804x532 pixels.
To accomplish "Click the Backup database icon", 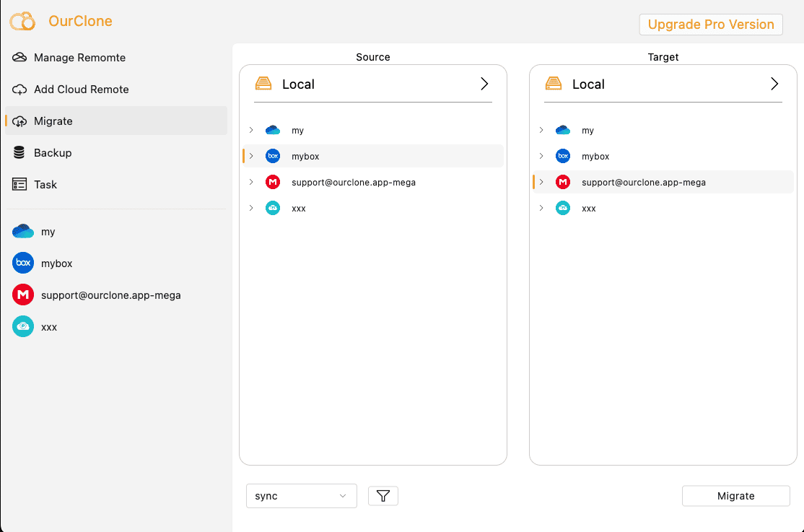I will [x=19, y=152].
